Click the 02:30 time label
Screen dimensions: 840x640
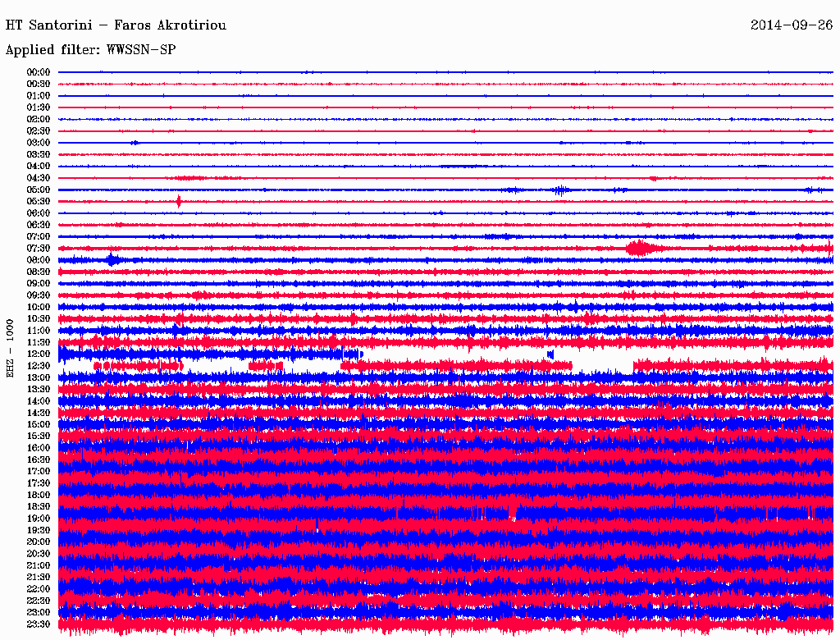pos(38,130)
